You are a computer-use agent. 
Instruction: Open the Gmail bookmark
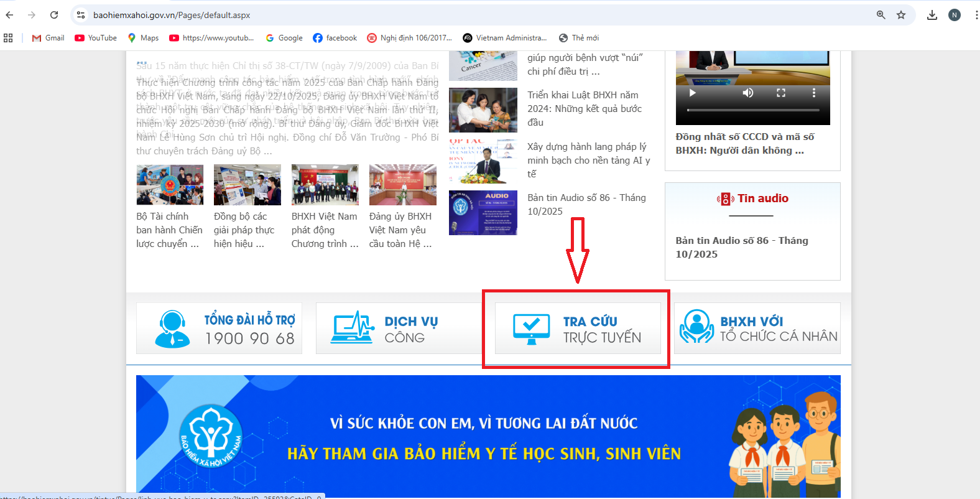point(49,38)
